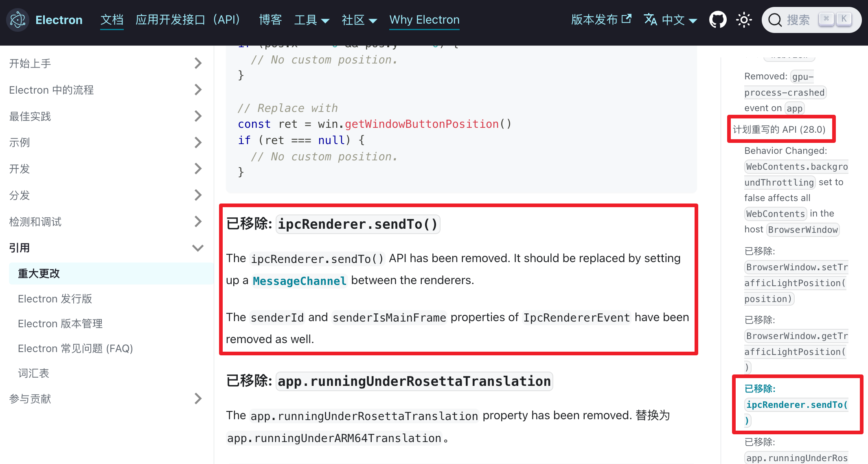Open Why Electron link
The width and height of the screenshot is (868, 464).
[x=424, y=20]
